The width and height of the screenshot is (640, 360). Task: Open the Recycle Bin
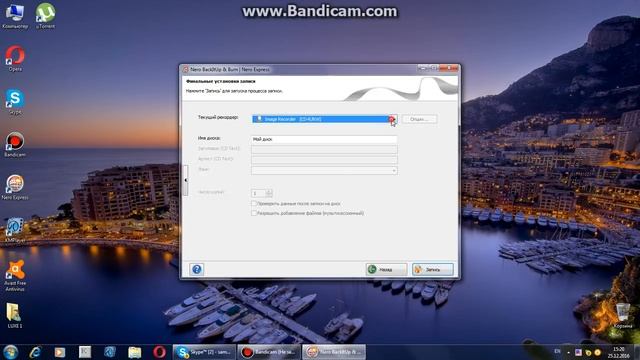tap(623, 315)
